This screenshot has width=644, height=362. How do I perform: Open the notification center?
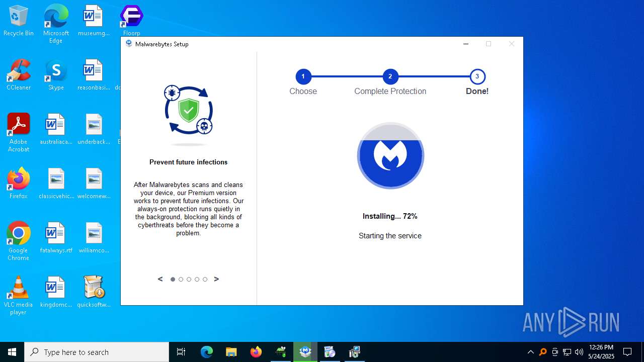click(x=627, y=352)
